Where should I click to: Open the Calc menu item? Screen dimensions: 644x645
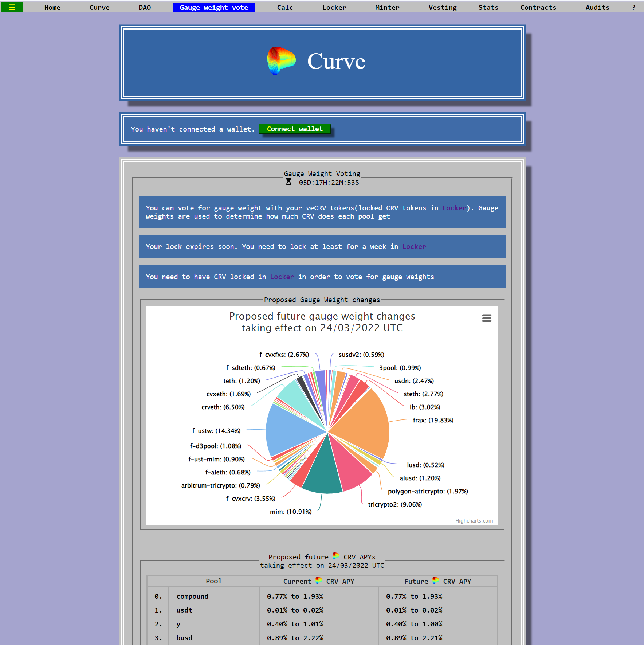tap(285, 7)
